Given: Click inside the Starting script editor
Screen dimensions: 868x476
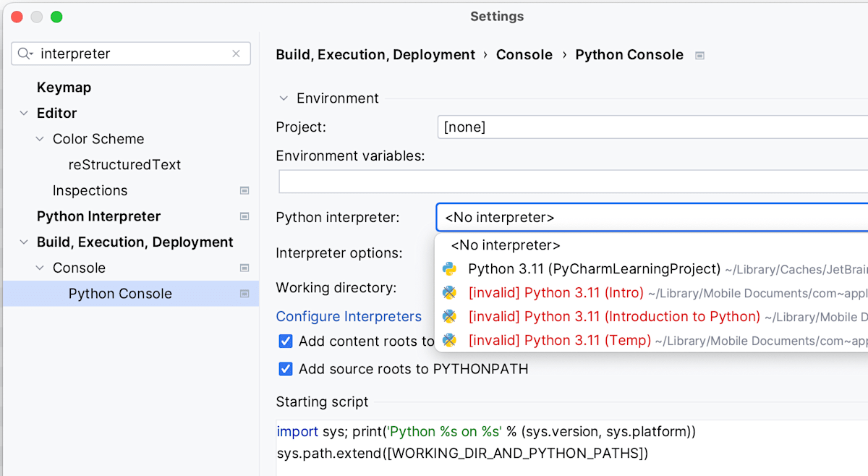Looking at the screenshot, I should coord(571,447).
